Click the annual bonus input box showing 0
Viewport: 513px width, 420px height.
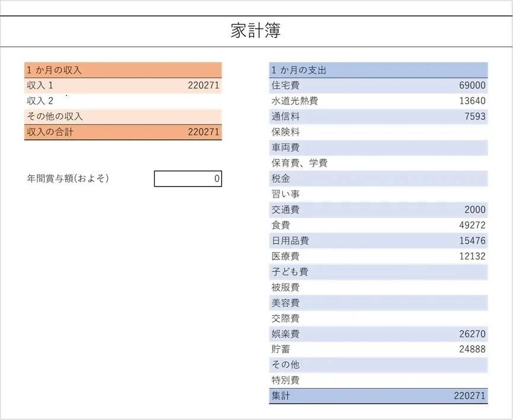click(x=188, y=179)
